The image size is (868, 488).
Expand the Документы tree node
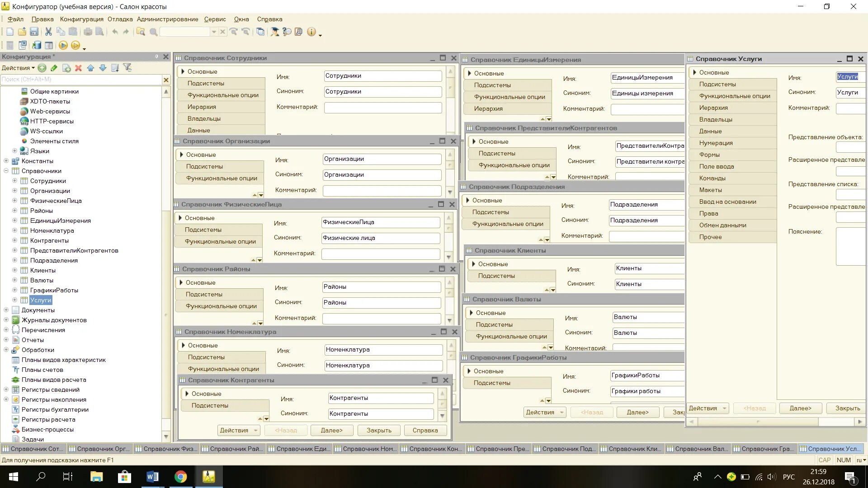(x=5, y=310)
